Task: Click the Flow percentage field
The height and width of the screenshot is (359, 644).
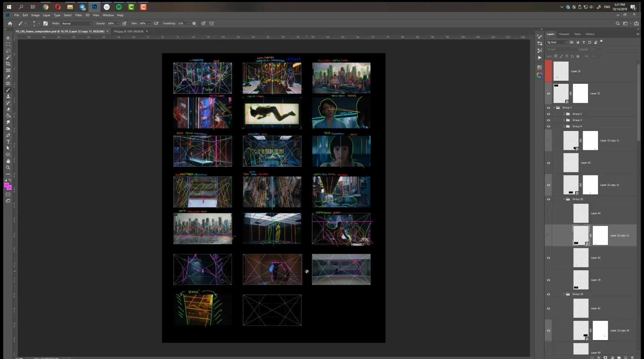Action: (x=142, y=24)
